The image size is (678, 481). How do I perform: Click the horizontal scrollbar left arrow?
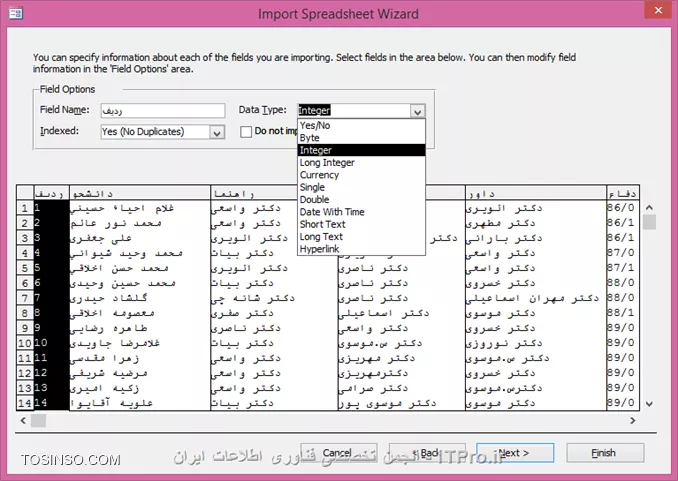(23, 420)
